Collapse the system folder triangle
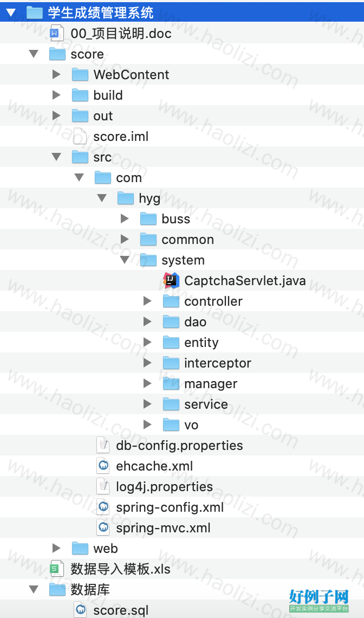 click(125, 260)
